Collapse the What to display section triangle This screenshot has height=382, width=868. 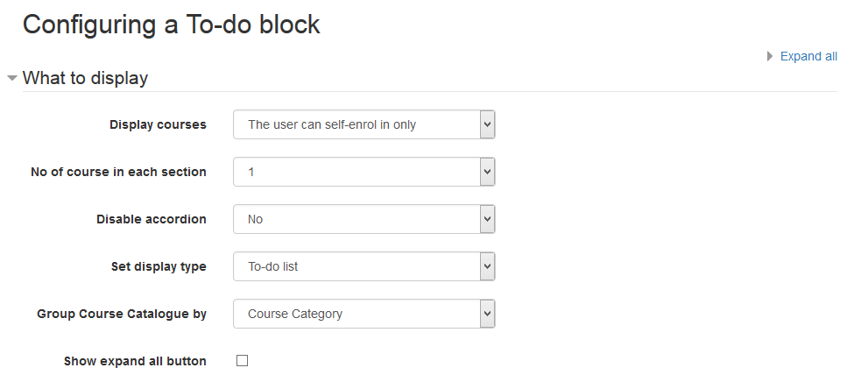[12, 78]
